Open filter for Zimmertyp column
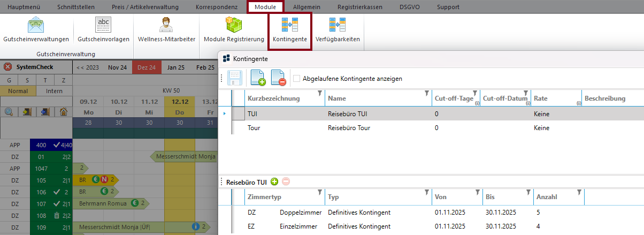644x235 pixels. tap(320, 192)
